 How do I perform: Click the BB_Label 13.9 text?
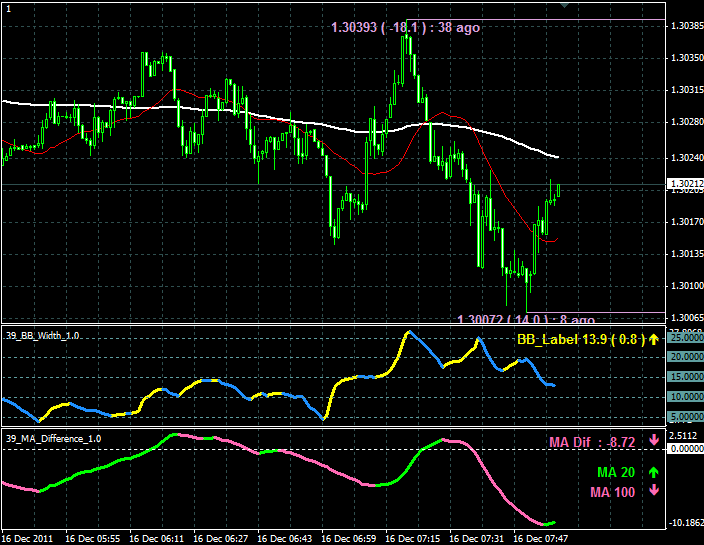coord(580,340)
